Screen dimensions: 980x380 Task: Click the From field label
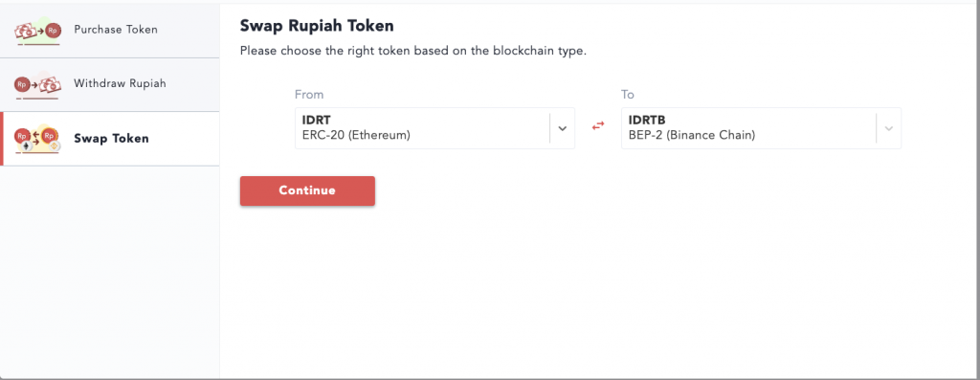(x=309, y=95)
